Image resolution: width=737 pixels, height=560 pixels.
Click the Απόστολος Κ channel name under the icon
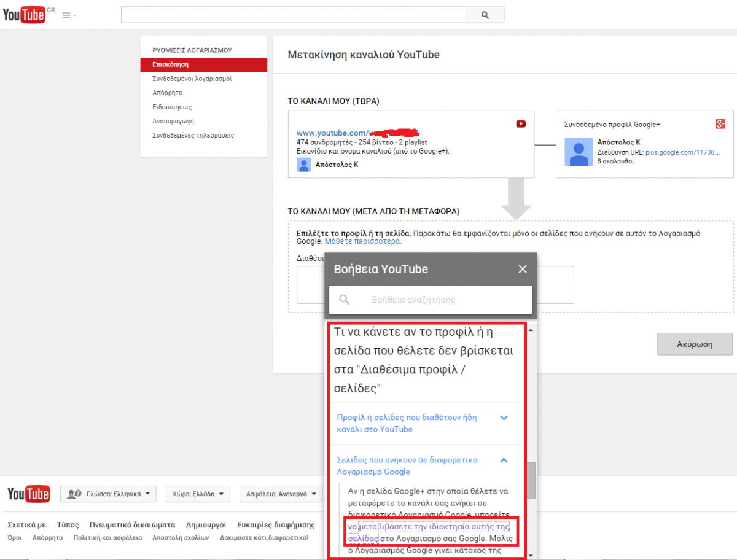(337, 165)
